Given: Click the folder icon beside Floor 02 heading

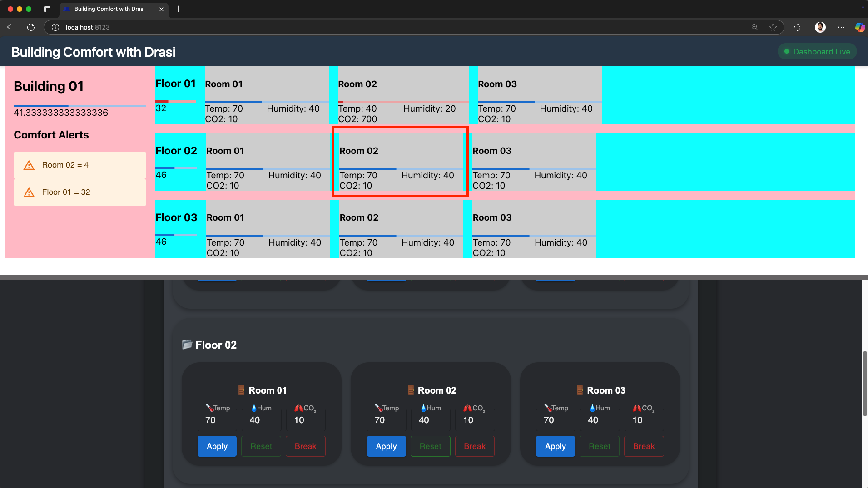Looking at the screenshot, I should [x=186, y=345].
